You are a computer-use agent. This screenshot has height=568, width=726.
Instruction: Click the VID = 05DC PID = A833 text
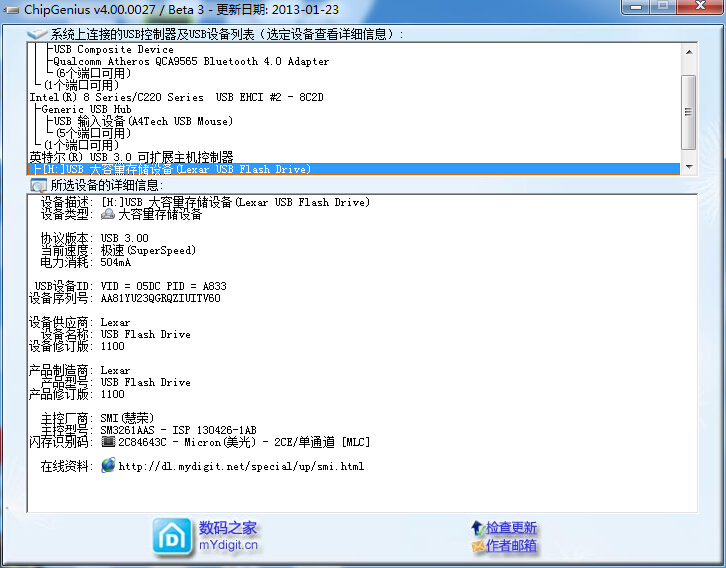163,286
